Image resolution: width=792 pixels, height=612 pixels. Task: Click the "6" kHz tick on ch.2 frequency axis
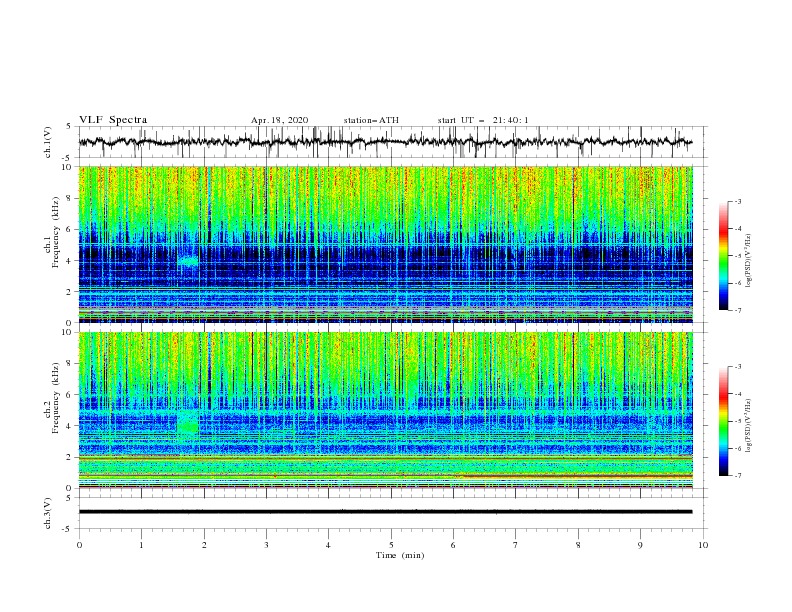(71, 394)
